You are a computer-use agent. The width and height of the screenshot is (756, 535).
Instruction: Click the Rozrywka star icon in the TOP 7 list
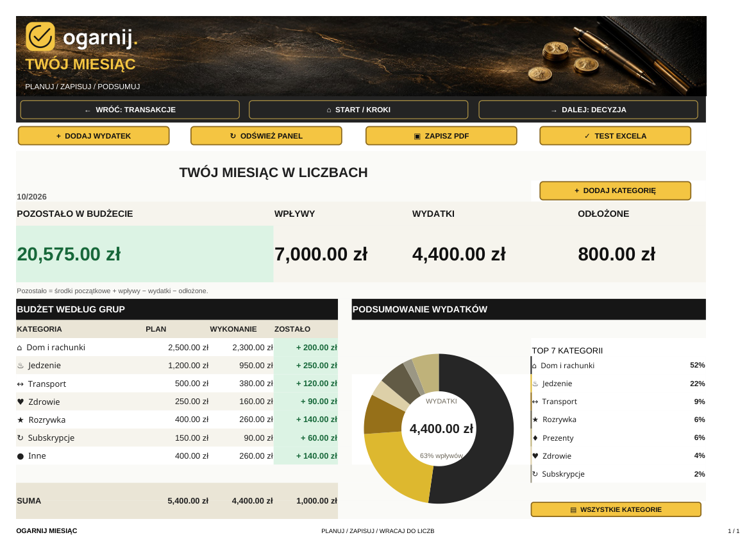click(535, 420)
